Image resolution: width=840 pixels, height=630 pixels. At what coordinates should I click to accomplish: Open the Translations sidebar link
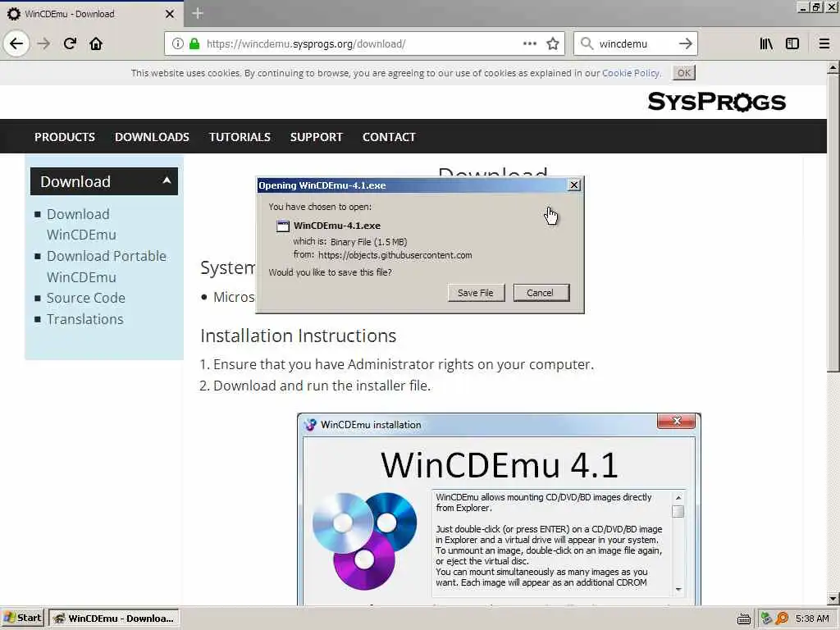click(84, 319)
